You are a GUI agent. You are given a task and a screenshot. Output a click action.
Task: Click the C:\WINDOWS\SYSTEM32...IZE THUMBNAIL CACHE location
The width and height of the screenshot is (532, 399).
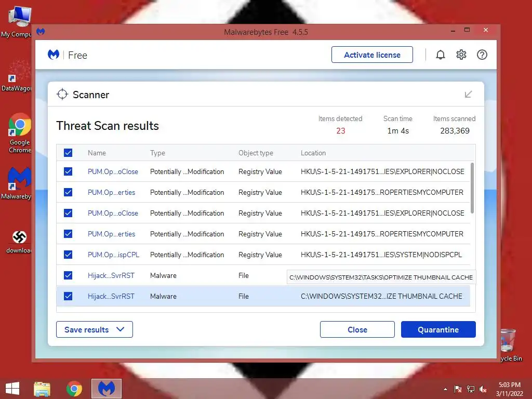click(x=381, y=296)
